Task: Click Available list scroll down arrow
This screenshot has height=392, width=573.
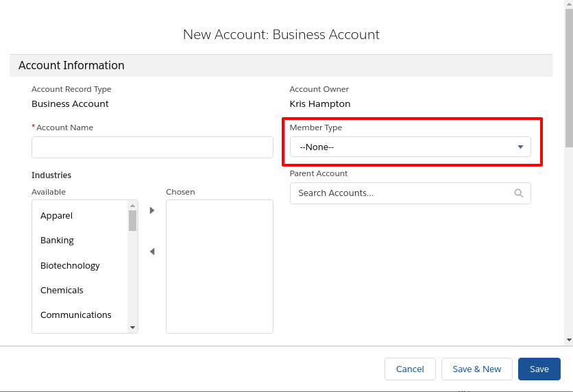Action: coord(133,328)
